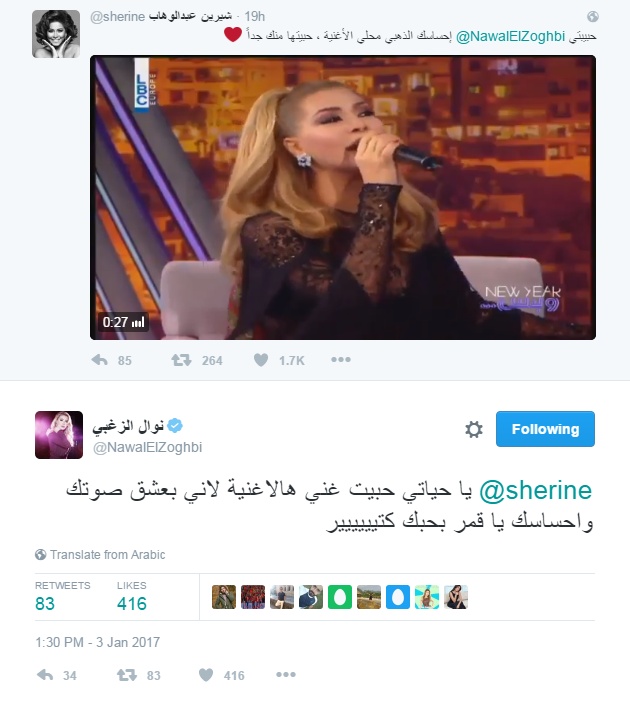Play the 0:27 video clip
630x702 pixels.
coord(343,197)
